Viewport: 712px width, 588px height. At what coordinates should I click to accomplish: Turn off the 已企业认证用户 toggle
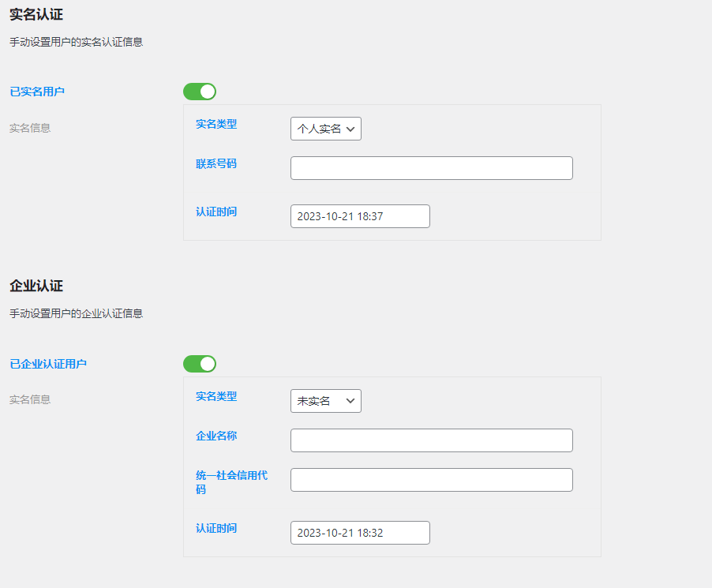point(199,364)
